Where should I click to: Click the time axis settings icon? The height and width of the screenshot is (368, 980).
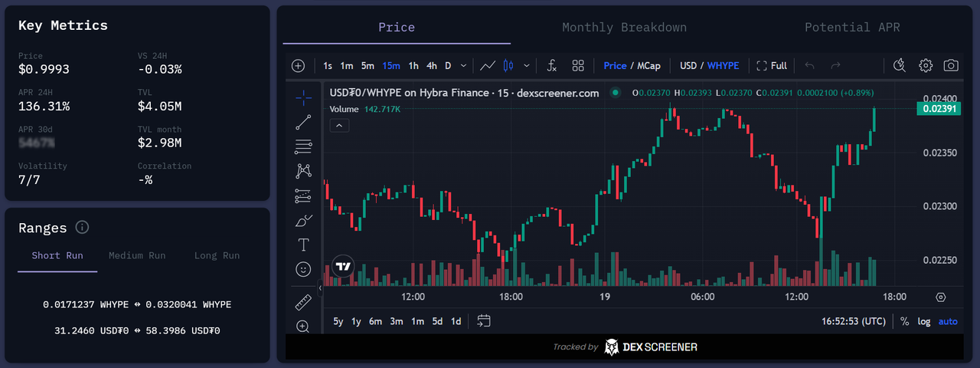click(941, 297)
